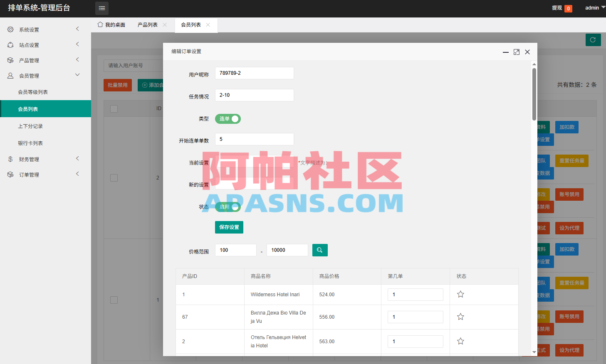Click the 产品管理 cube icon

10,60
